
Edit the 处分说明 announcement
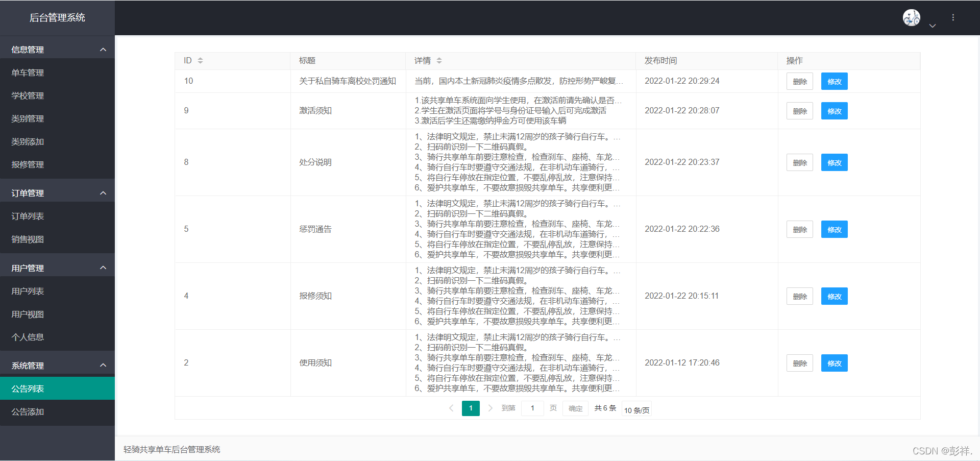[x=835, y=162]
